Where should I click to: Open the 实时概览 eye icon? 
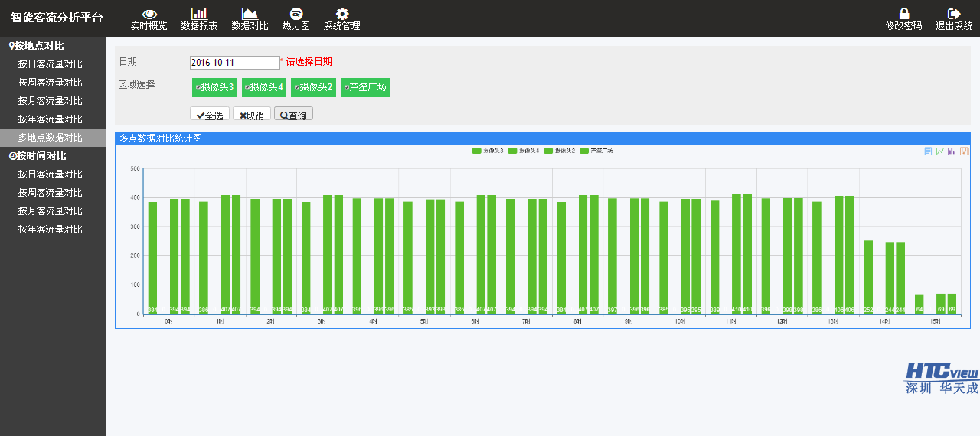(149, 14)
